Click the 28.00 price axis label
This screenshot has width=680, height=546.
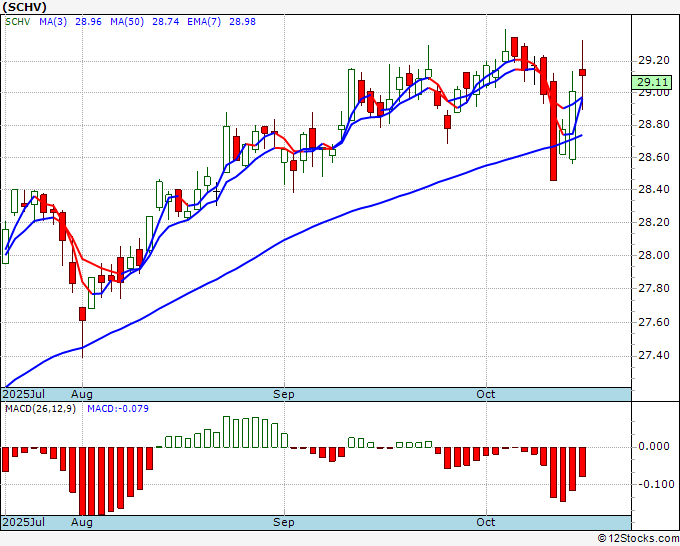[x=654, y=255]
